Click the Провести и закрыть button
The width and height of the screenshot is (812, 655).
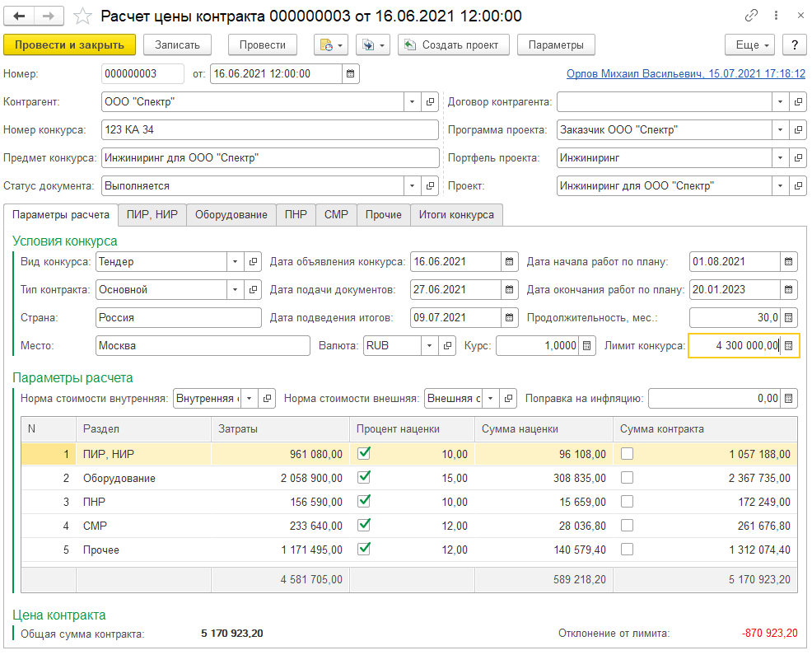(69, 44)
